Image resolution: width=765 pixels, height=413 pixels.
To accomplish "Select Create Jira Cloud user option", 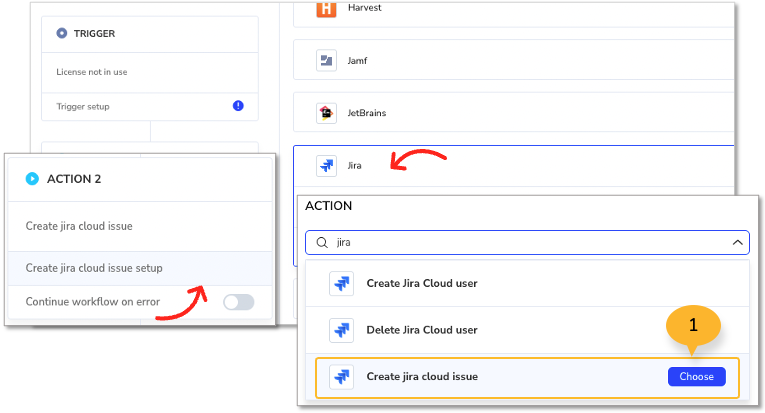I will (x=527, y=283).
